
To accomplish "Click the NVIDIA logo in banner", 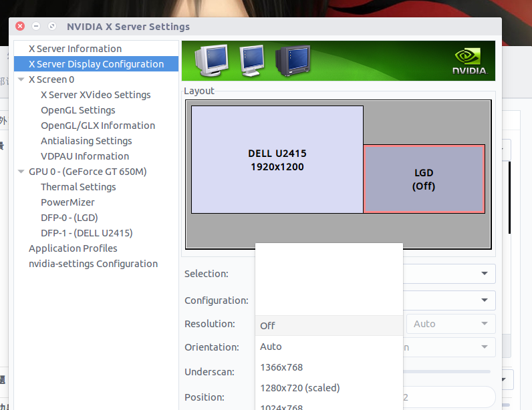I will 470,61.
